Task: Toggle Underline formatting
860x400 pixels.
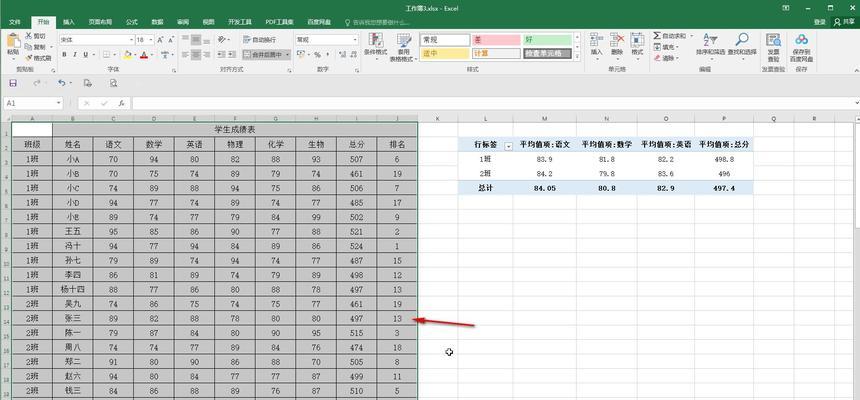Action: pos(86,55)
